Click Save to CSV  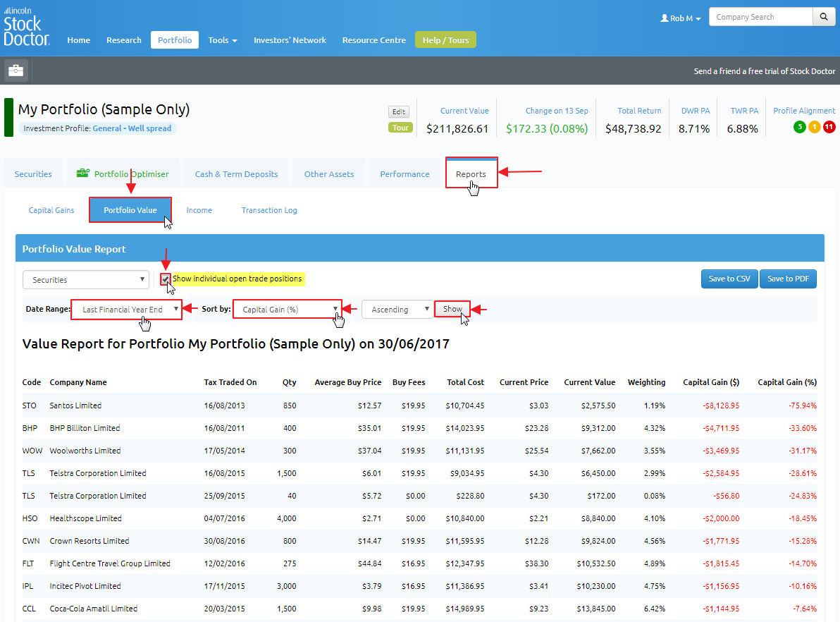click(729, 279)
